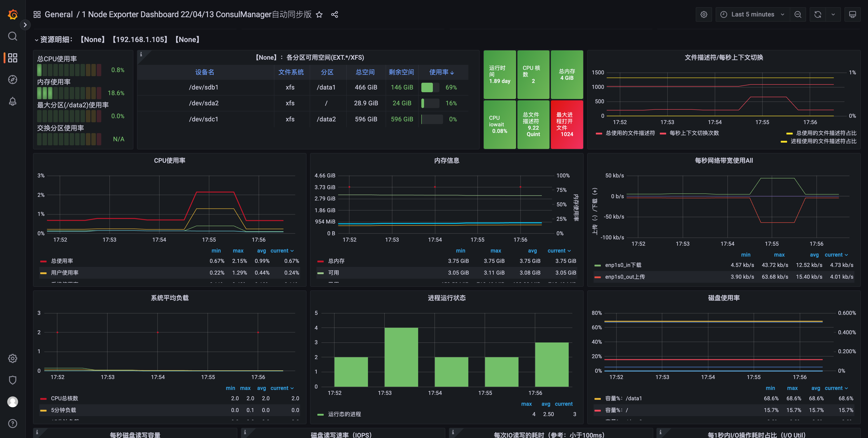Screen dimensions: 868x438
Task: Sort table by 使用率 column
Action: click(441, 72)
